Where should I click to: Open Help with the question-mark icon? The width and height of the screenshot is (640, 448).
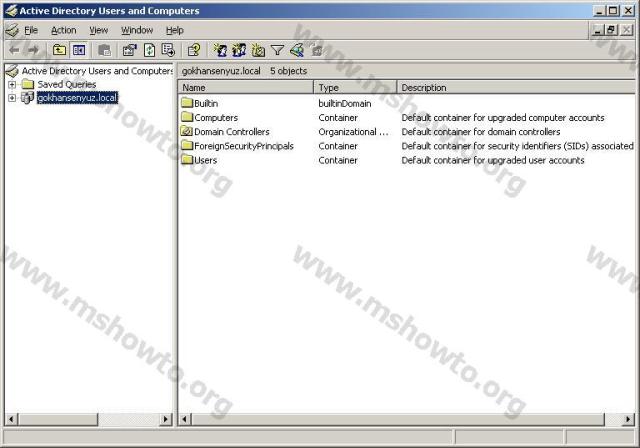193,50
